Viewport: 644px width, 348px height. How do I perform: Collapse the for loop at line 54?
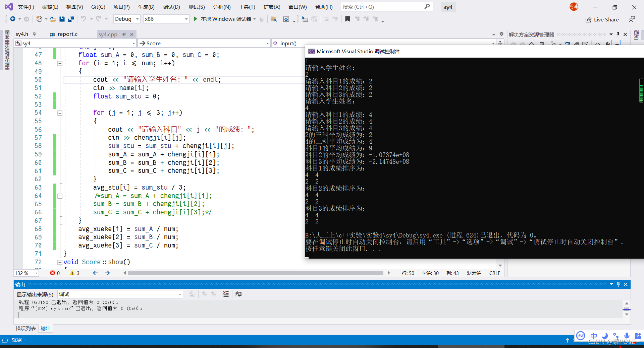tap(60, 113)
